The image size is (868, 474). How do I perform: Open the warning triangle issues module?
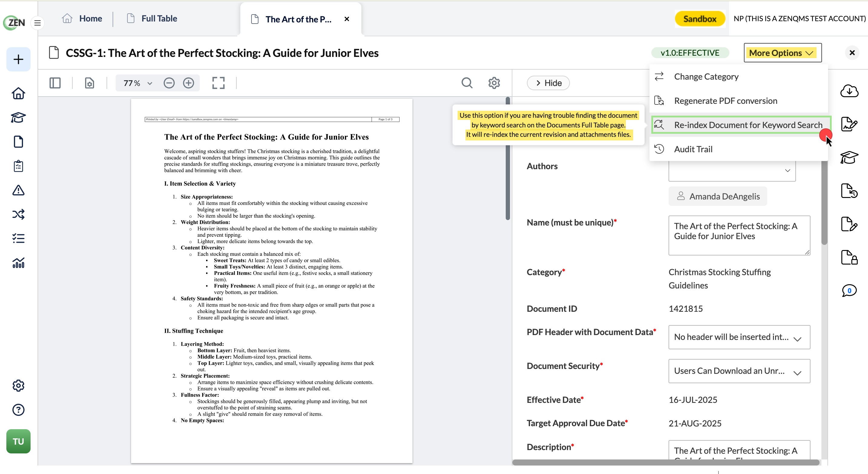(18, 190)
